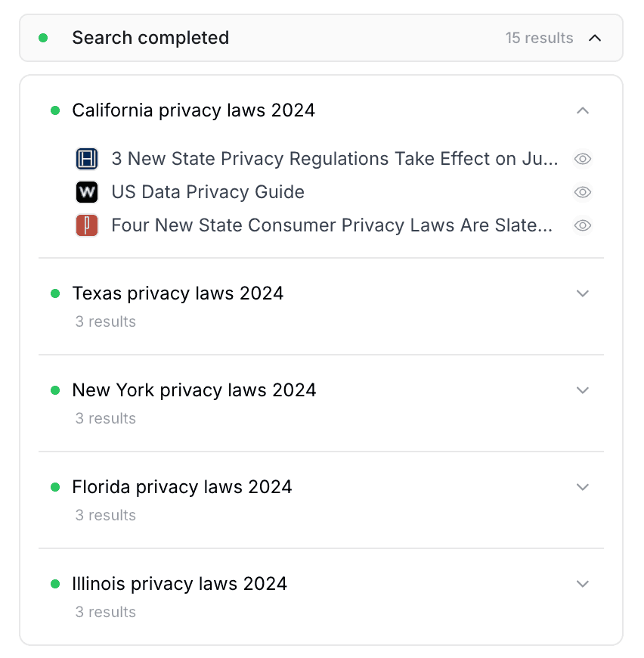Click the 15 results count label
Image resolution: width=644 pixels, height=658 pixels.
[539, 38]
